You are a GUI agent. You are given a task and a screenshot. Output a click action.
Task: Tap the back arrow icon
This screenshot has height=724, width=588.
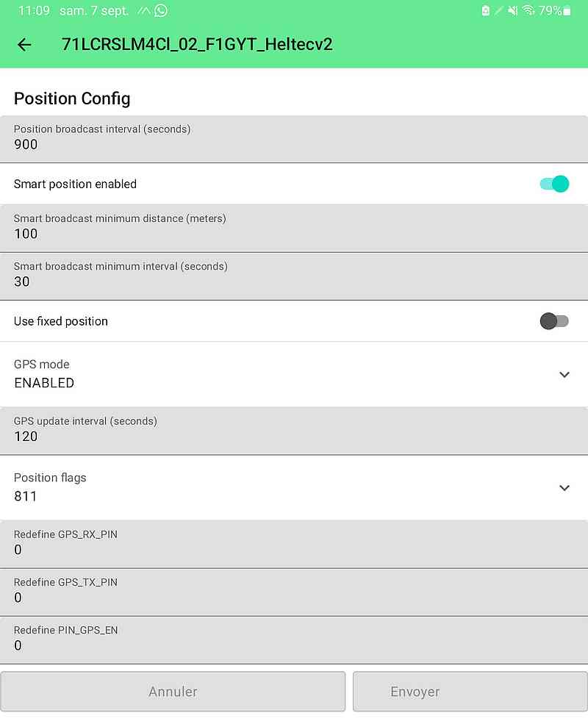[x=24, y=45]
